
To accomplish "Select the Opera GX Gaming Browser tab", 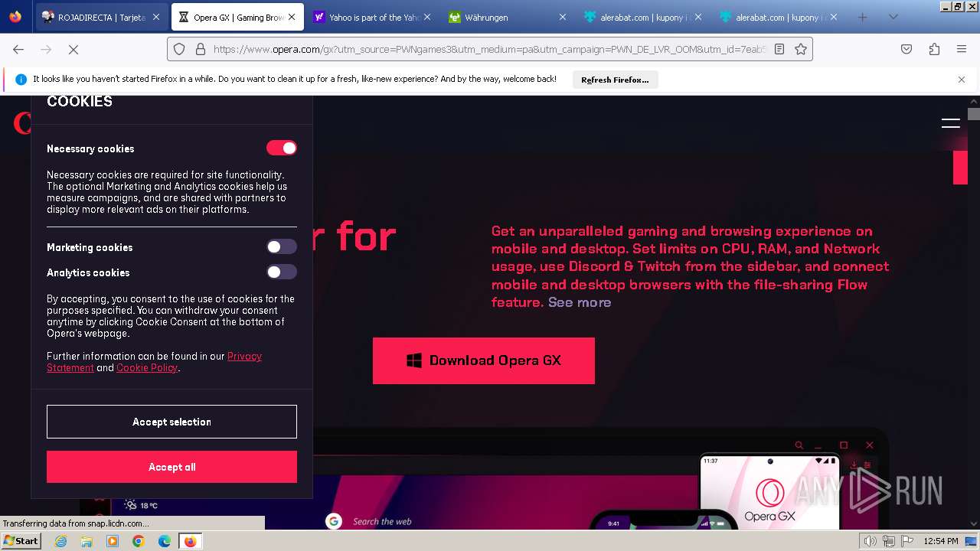I will coord(237,17).
